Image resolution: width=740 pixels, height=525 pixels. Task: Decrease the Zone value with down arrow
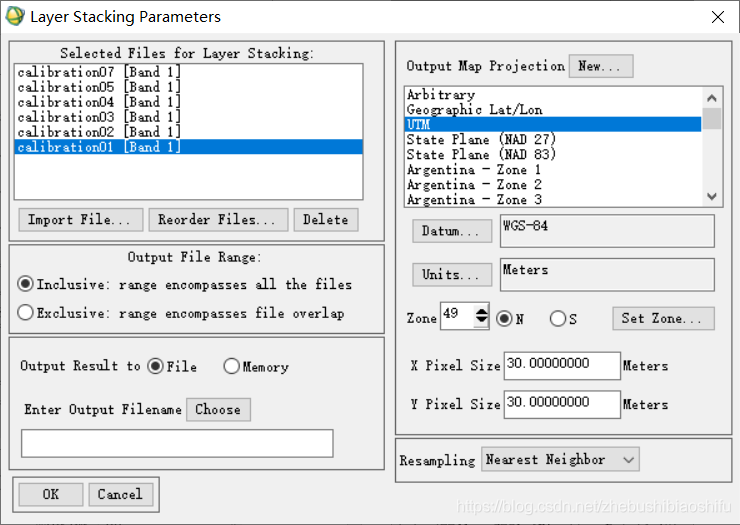coord(481,320)
